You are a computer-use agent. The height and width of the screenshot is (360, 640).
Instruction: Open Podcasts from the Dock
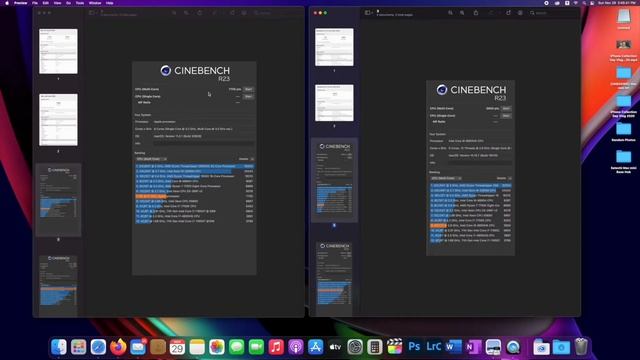296,347
